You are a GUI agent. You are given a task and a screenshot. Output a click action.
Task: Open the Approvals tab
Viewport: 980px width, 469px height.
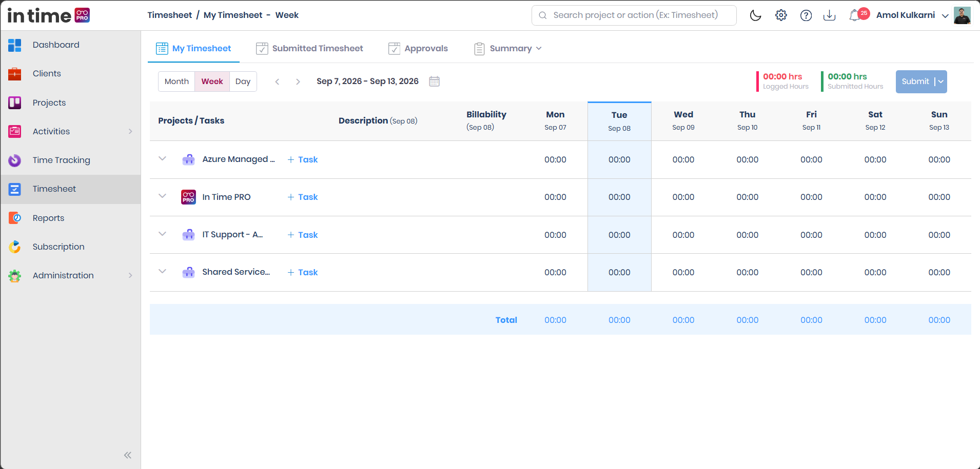click(418, 48)
